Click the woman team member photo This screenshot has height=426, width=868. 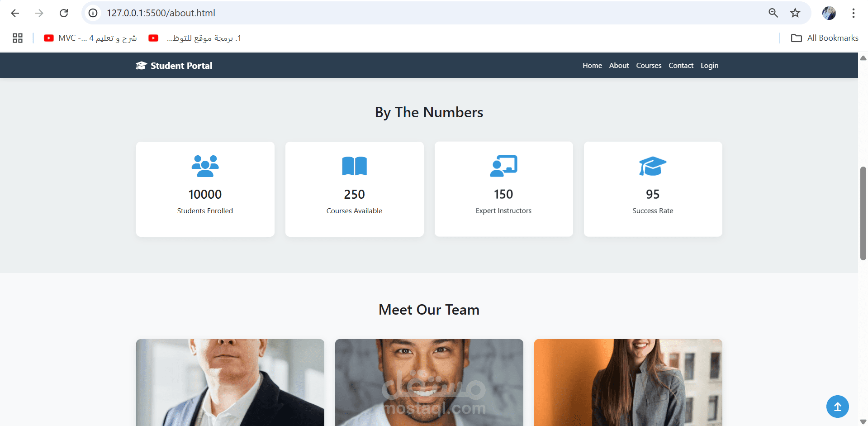coord(628,383)
